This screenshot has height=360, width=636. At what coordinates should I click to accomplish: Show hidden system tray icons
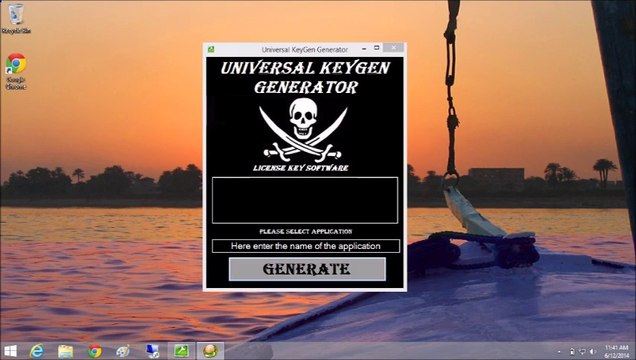pyautogui.click(x=559, y=352)
